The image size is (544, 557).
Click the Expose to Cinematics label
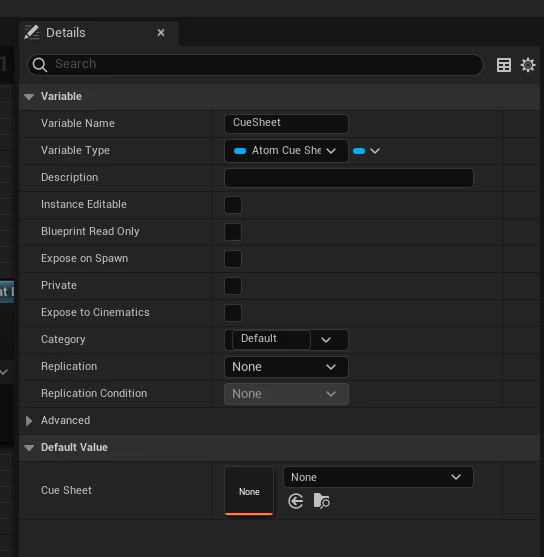[95, 312]
